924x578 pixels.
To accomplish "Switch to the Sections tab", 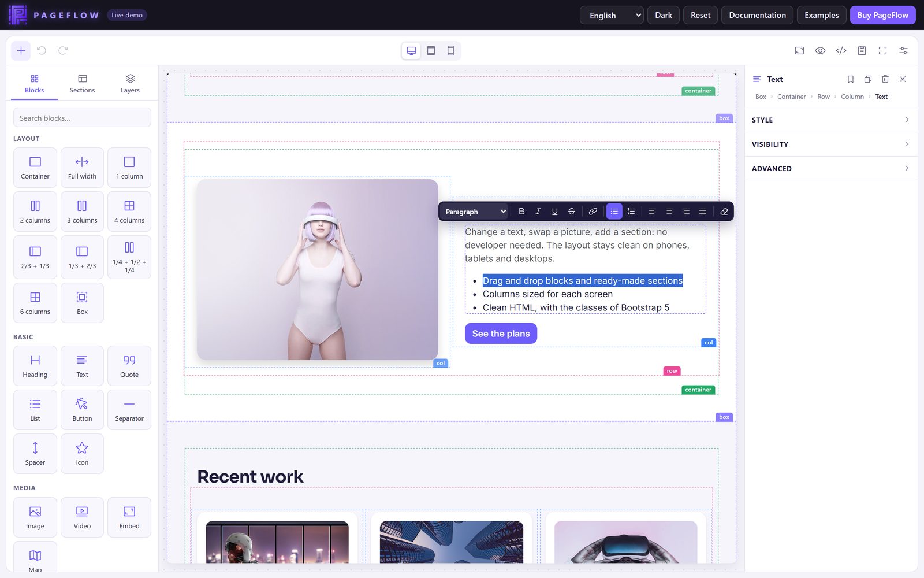I will (x=82, y=84).
